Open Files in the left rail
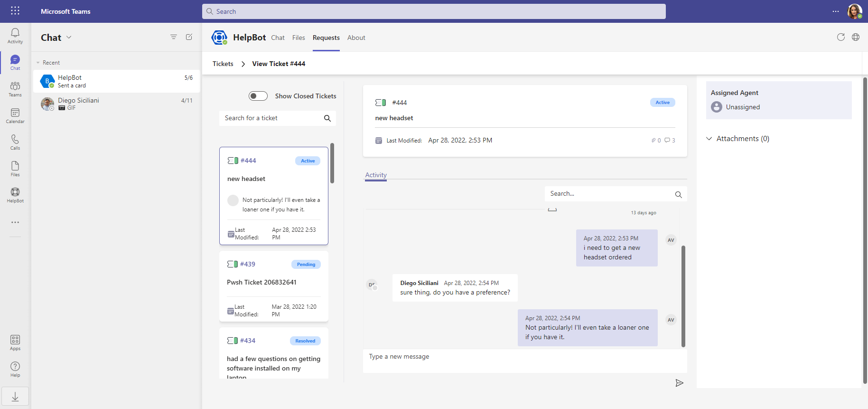Screen dimensions: 868x409 (15, 169)
